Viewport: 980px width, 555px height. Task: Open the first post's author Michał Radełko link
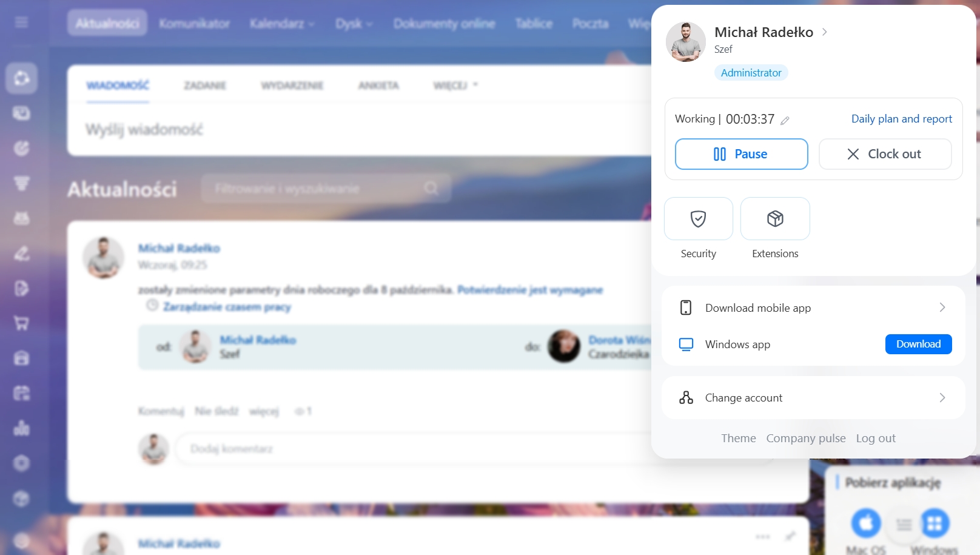tap(179, 248)
